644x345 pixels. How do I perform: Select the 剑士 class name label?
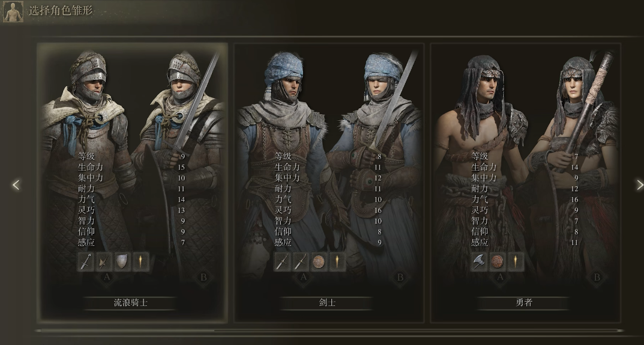pyautogui.click(x=327, y=303)
